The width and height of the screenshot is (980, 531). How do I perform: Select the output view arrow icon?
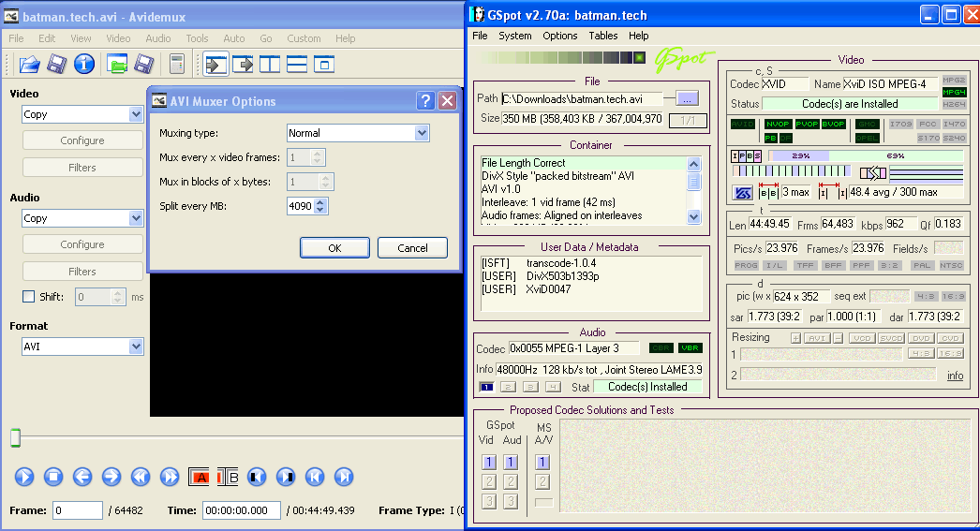(243, 65)
